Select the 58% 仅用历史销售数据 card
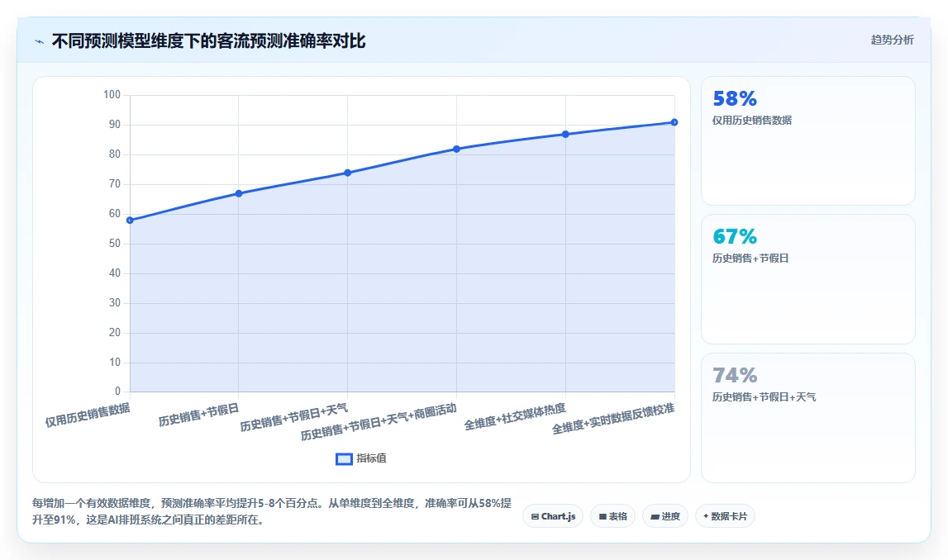The height and width of the screenshot is (560, 948). (x=807, y=140)
